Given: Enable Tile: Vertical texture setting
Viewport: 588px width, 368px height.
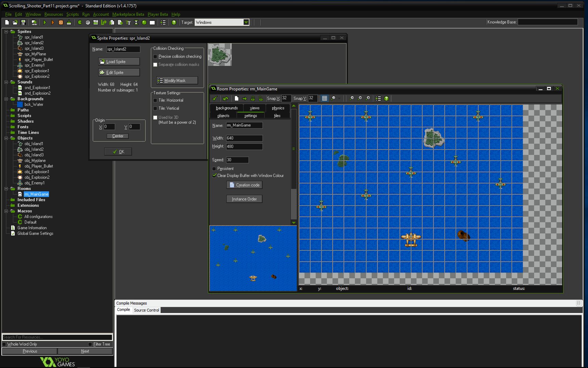Looking at the screenshot, I should pos(155,108).
